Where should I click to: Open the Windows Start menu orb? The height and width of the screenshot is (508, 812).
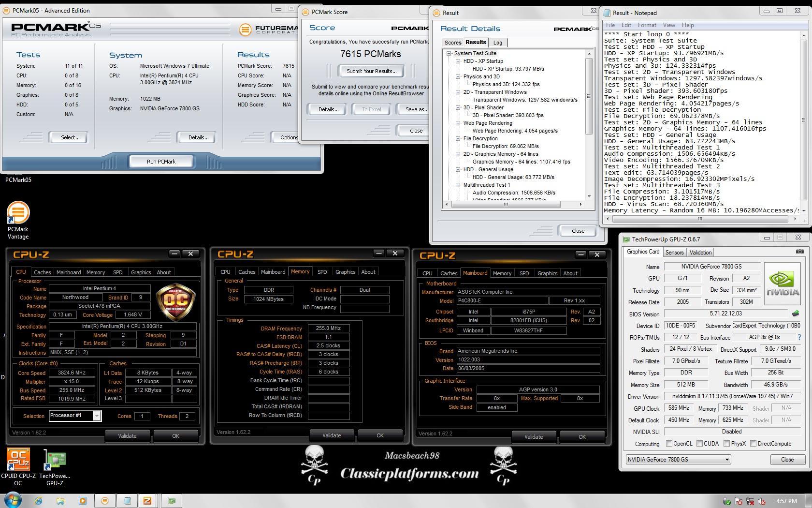pyautogui.click(x=13, y=500)
